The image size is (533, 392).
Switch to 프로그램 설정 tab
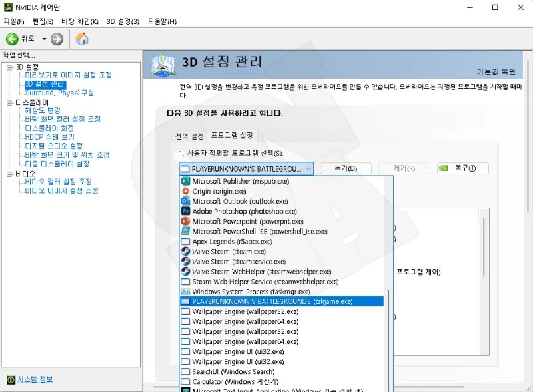(232, 136)
